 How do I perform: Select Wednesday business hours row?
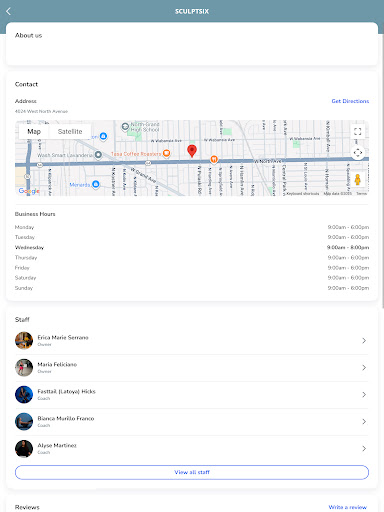[x=192, y=247]
